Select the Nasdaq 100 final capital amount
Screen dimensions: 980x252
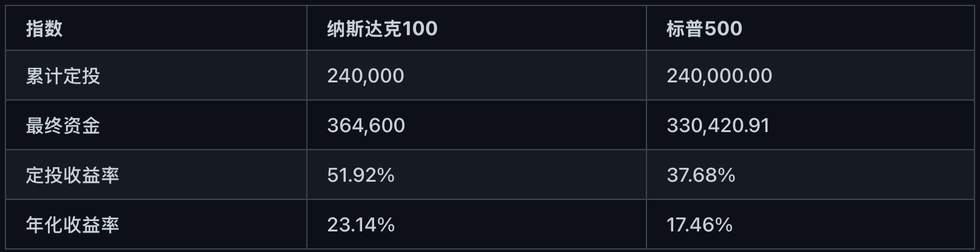pos(366,125)
